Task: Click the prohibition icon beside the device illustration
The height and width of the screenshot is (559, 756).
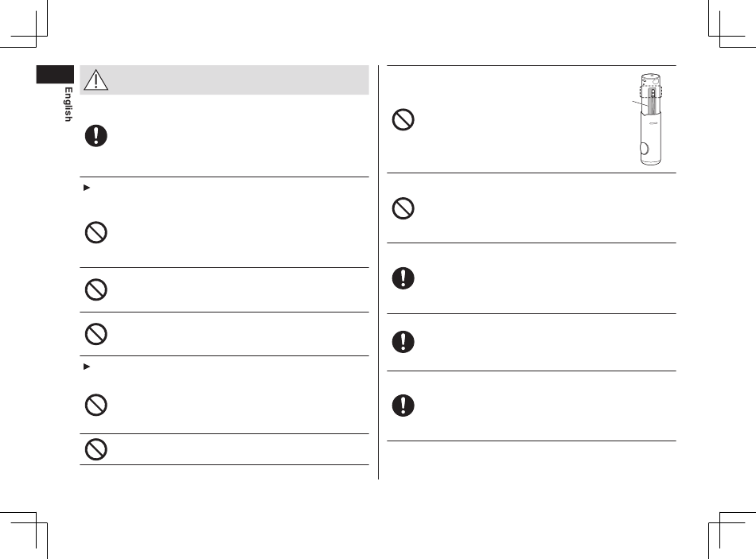Action: (403, 119)
